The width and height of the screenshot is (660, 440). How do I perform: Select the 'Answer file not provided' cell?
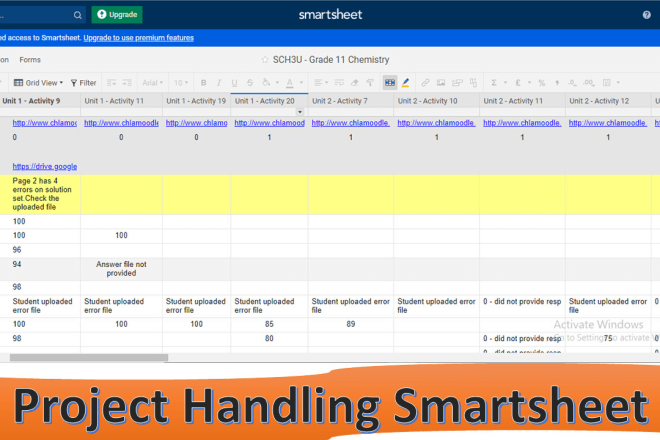[x=121, y=269]
